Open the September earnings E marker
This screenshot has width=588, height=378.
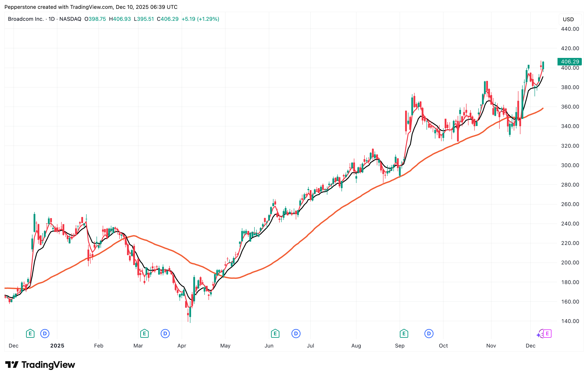pyautogui.click(x=404, y=333)
